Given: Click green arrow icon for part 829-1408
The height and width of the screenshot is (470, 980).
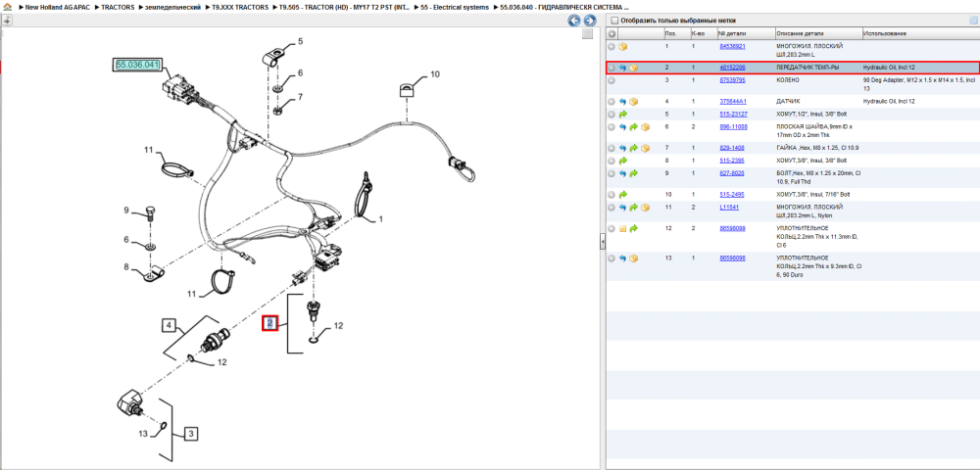Looking at the screenshot, I should 634,148.
